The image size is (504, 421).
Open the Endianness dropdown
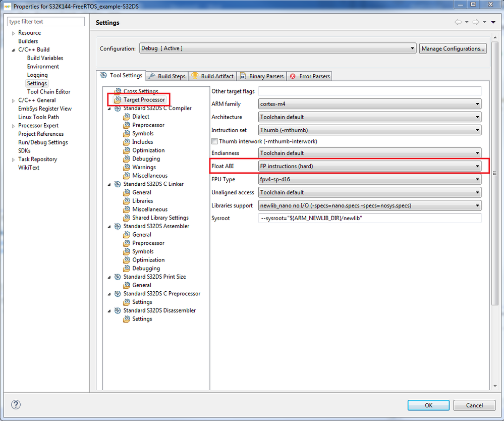370,153
